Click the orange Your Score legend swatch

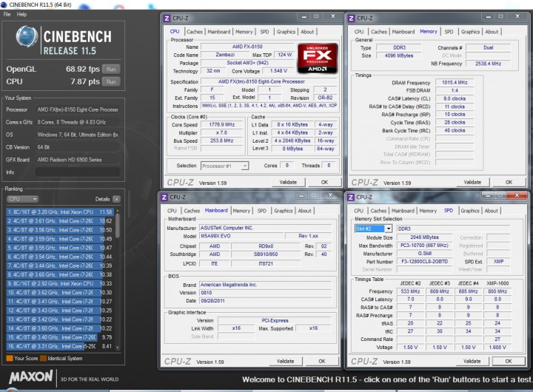10,359
